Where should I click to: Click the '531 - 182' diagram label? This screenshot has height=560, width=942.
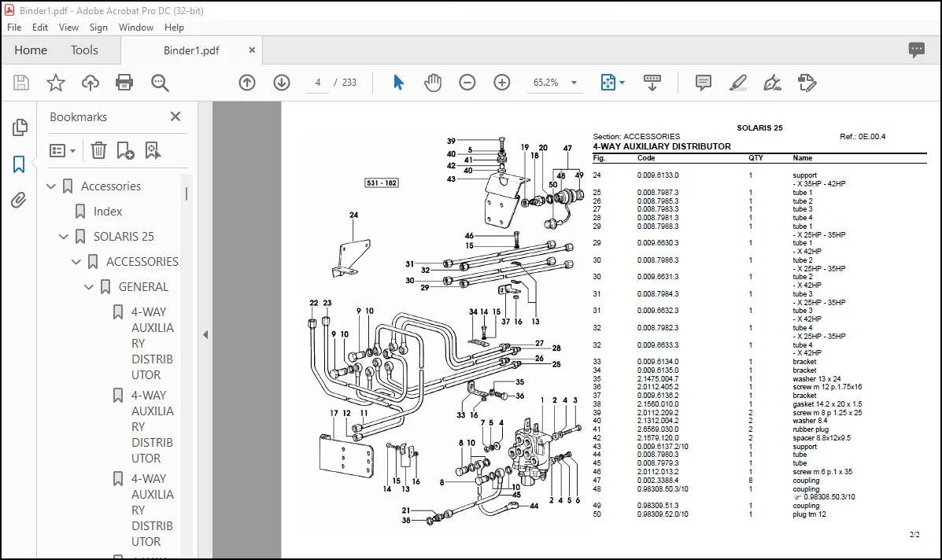[x=382, y=183]
